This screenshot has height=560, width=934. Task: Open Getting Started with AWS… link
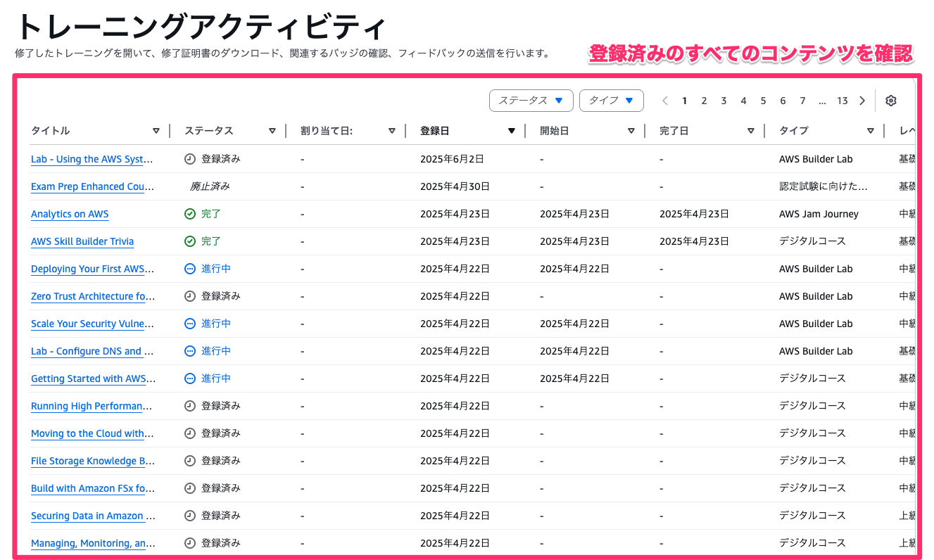click(x=94, y=378)
